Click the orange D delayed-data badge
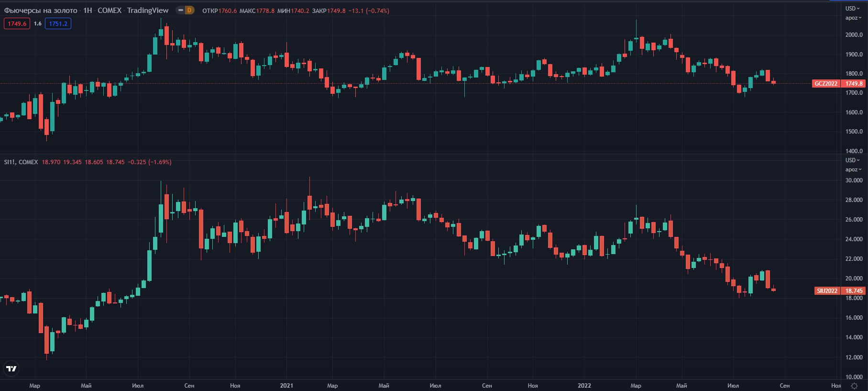Viewport: 868px width, 391px height. click(x=189, y=10)
